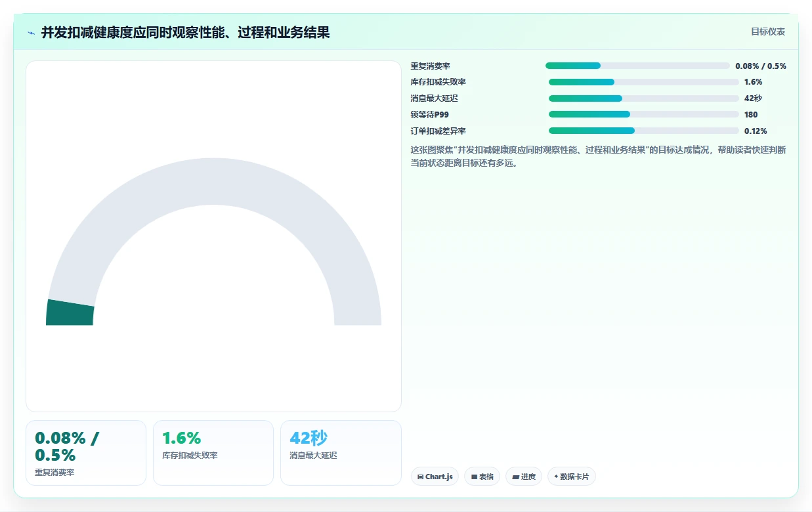812x512 pixels.
Task: Click the gray gauge arc
Action: click(213, 181)
